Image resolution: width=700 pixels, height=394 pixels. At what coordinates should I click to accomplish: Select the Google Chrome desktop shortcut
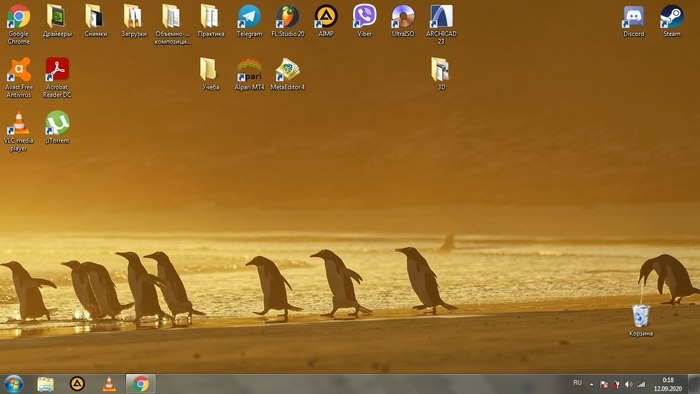(19, 24)
